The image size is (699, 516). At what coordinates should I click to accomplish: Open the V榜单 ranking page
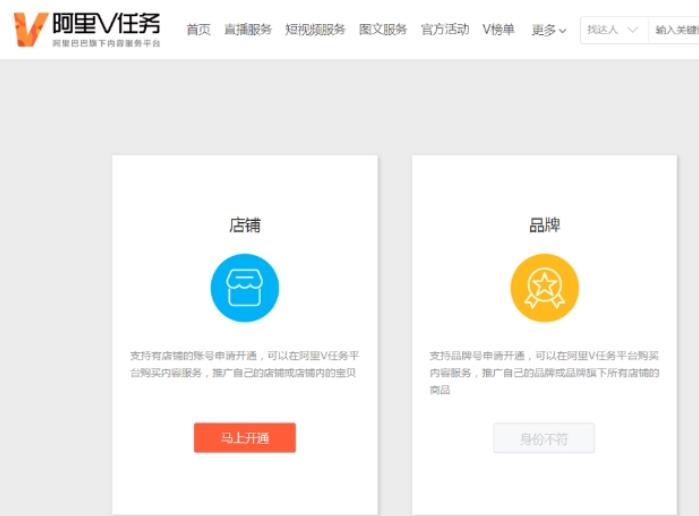[498, 30]
